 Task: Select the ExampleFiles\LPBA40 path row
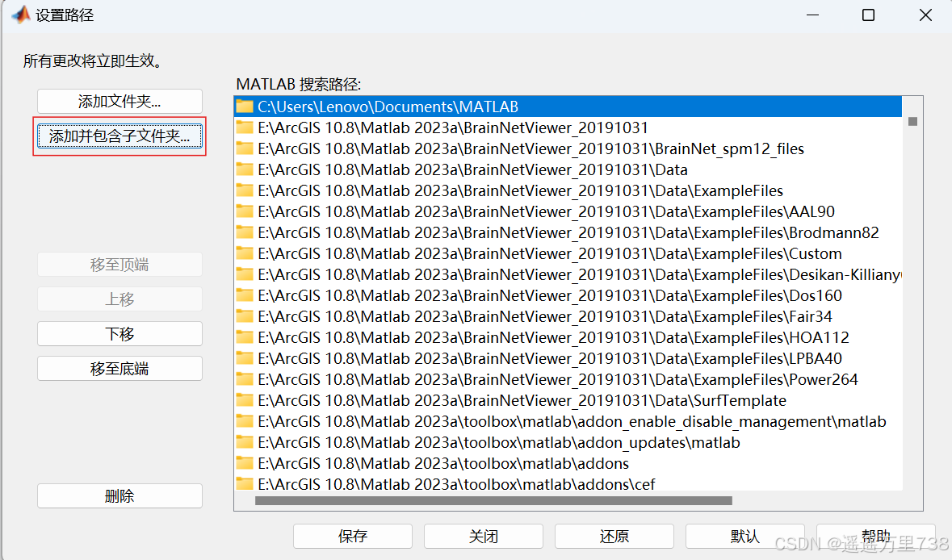[x=568, y=358]
